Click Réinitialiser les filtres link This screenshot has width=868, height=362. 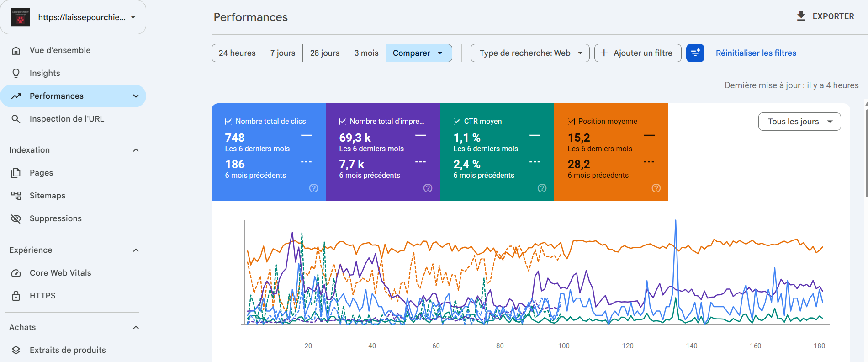pos(756,53)
